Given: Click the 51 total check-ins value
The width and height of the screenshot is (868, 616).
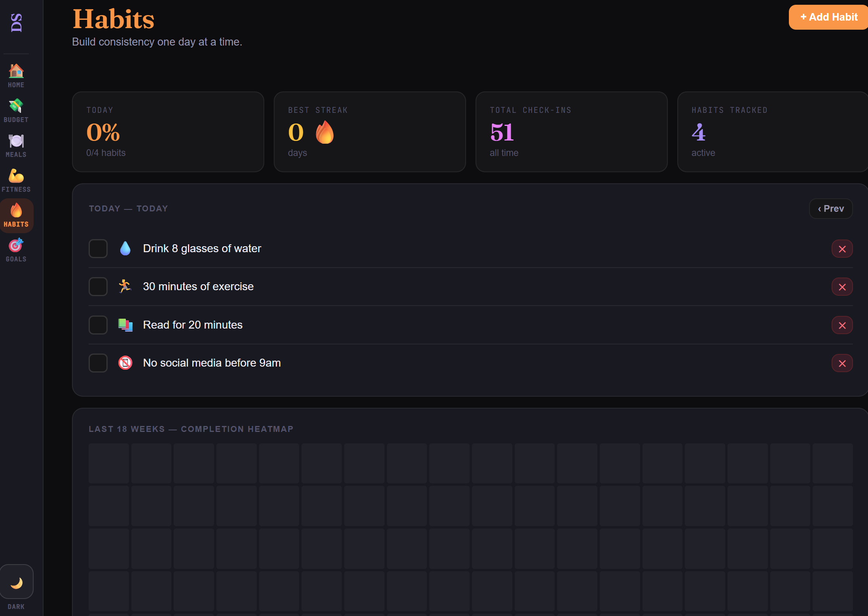Looking at the screenshot, I should (x=502, y=132).
